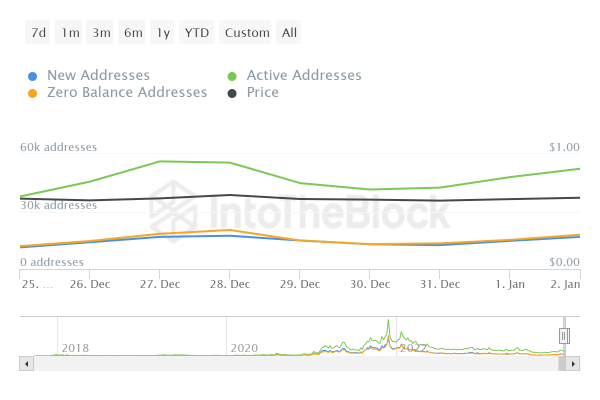Toggle the New Addresses series
This screenshot has width=600, height=400.
pyautogui.click(x=98, y=76)
